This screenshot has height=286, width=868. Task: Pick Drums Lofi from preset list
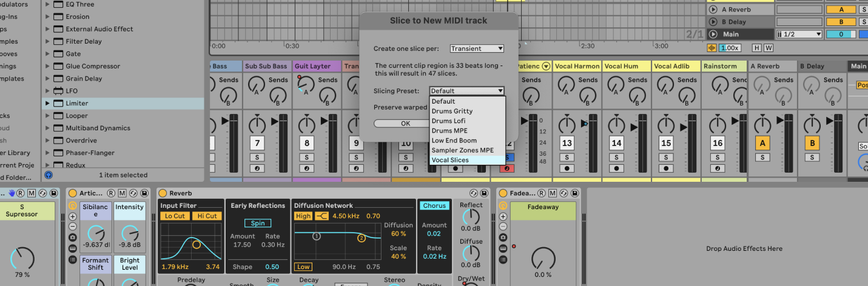tap(467, 121)
